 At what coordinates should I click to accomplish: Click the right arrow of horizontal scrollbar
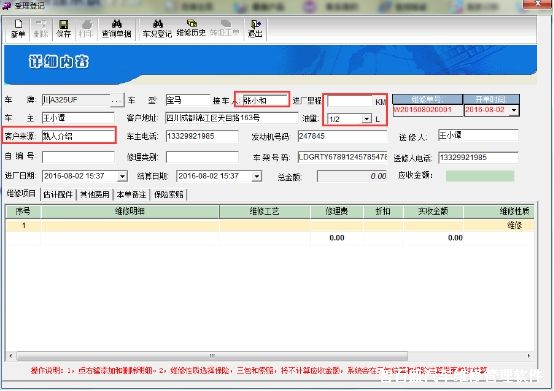[529, 355]
